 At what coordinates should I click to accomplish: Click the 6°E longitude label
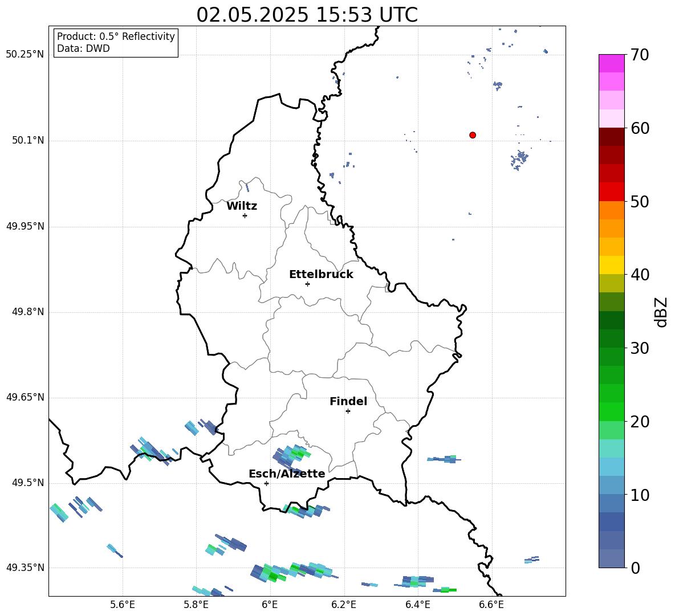(270, 605)
